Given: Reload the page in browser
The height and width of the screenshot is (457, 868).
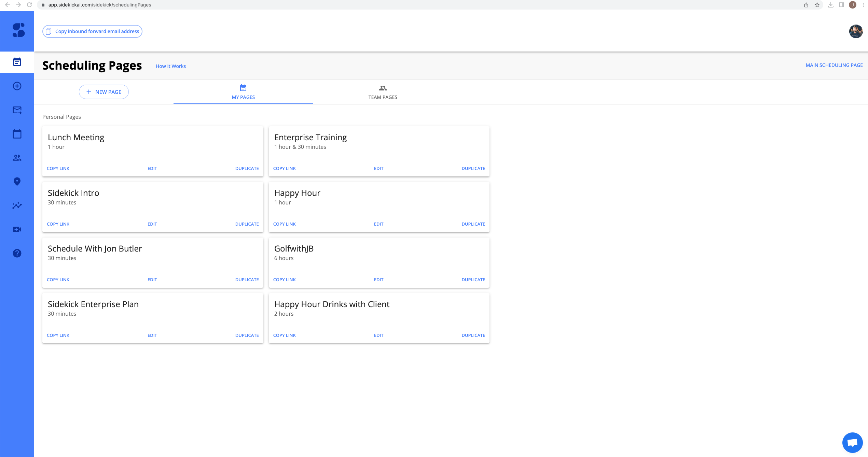Looking at the screenshot, I should tap(29, 5).
